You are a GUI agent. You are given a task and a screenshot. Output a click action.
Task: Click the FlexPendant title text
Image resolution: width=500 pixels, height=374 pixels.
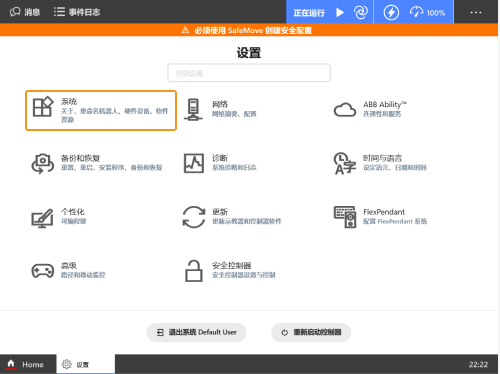tap(384, 212)
